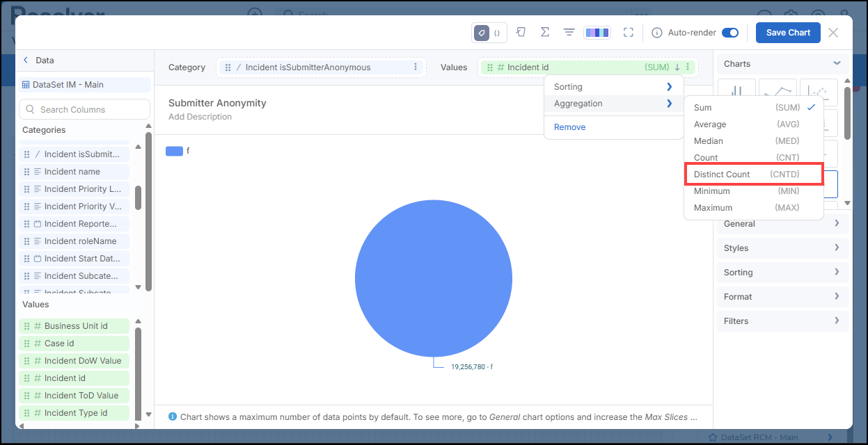Select the tag view mode icon
The width and height of the screenshot is (868, 445).
coord(481,33)
